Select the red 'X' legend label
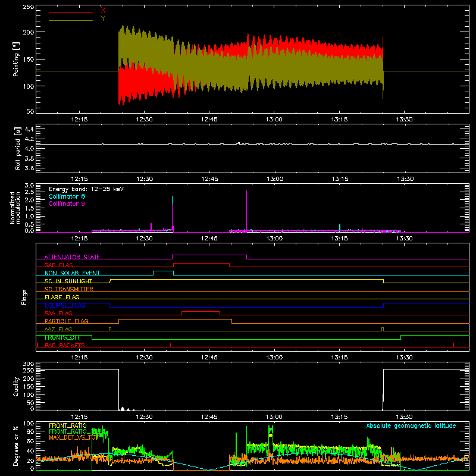476x476 pixels. (x=103, y=11)
